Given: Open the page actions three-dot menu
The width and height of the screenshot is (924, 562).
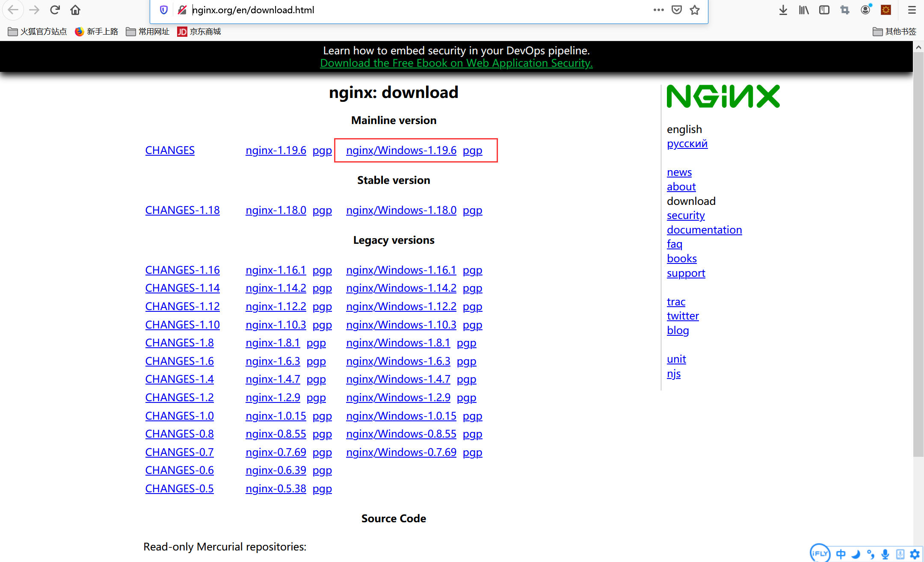Looking at the screenshot, I should tap(659, 10).
